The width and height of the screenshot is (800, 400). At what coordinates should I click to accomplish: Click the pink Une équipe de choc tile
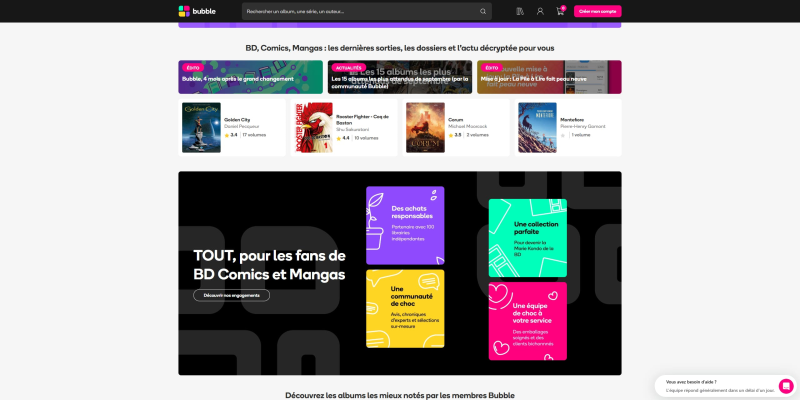coord(528,321)
